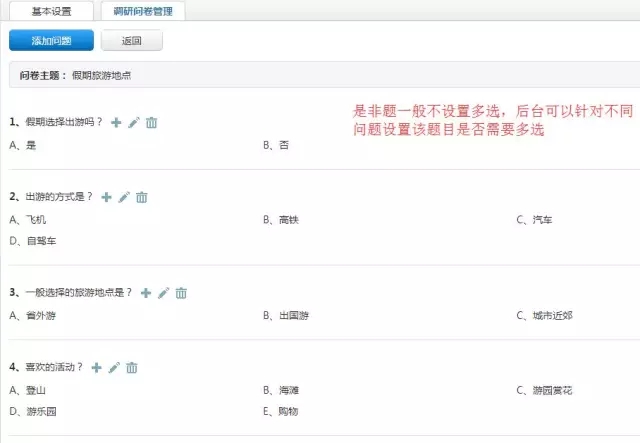Select option B 否 in question 1

click(x=276, y=145)
